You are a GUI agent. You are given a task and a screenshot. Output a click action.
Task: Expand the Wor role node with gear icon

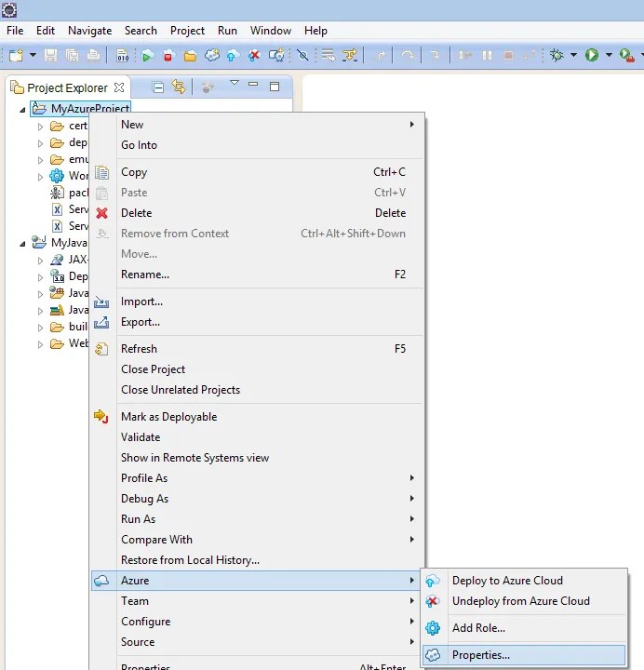40,177
